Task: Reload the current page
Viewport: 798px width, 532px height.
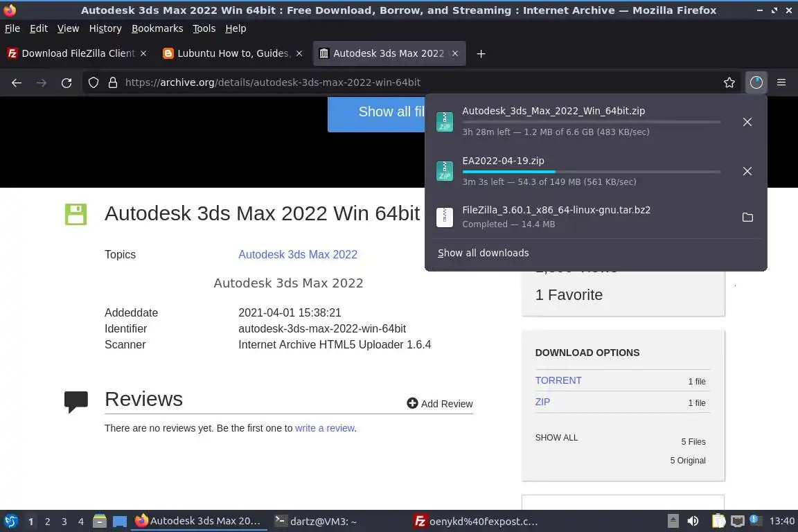Action: tap(66, 82)
